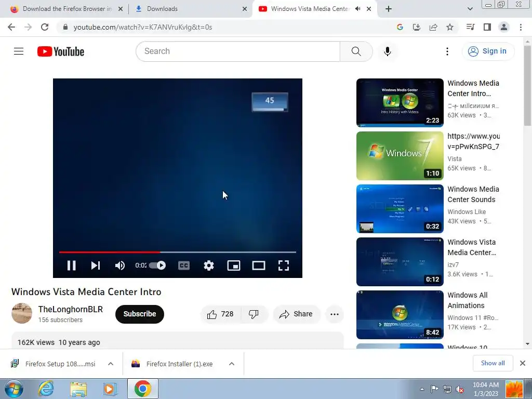
Task: Open Chrome three-dot menu
Action: pos(521,27)
